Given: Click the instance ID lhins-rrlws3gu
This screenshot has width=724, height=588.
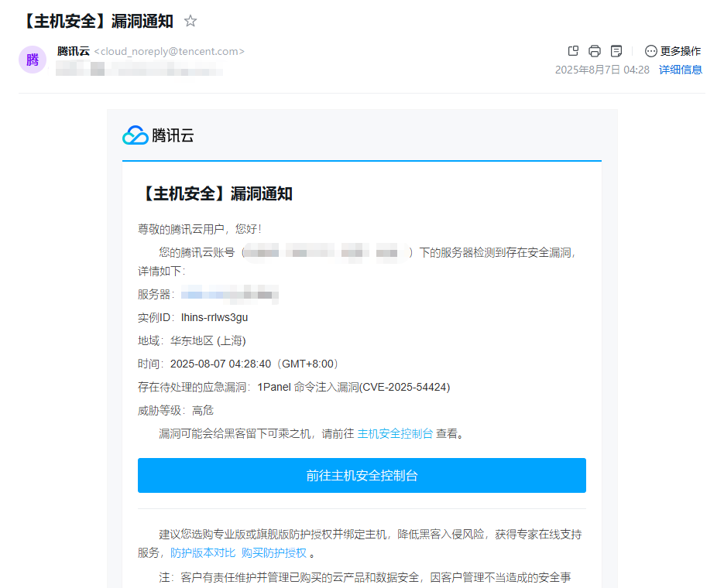Looking at the screenshot, I should [214, 317].
